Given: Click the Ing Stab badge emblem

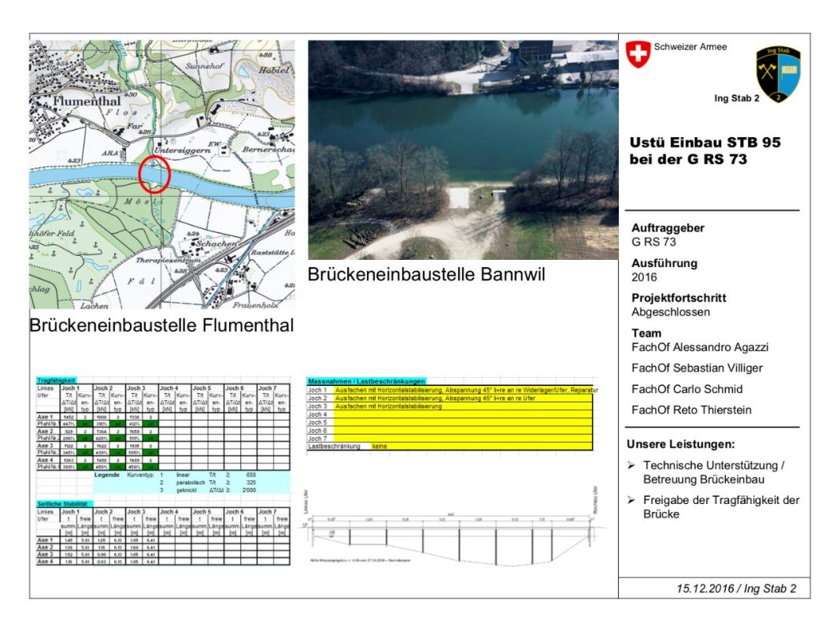Looking at the screenshot, I should coord(778,75).
